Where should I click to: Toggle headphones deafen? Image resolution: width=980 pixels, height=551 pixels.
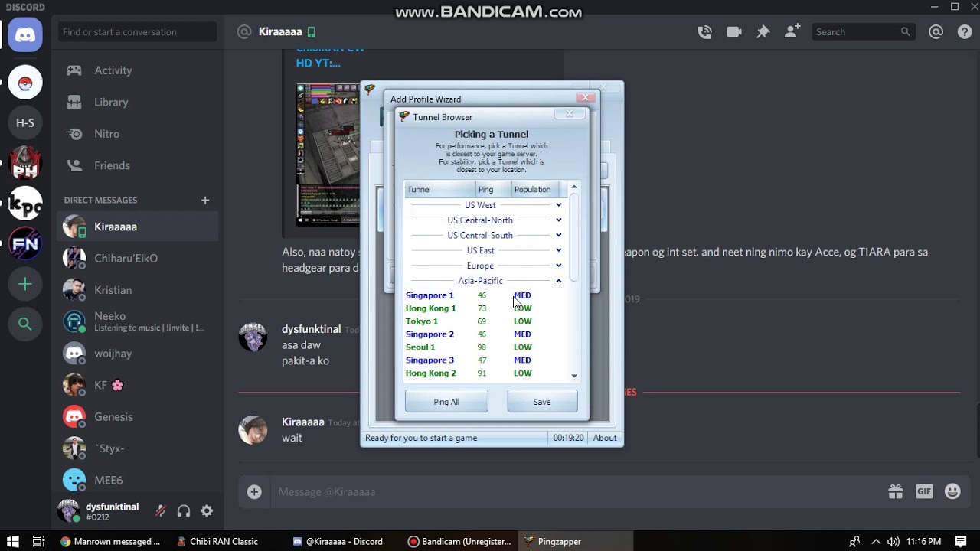tap(184, 511)
